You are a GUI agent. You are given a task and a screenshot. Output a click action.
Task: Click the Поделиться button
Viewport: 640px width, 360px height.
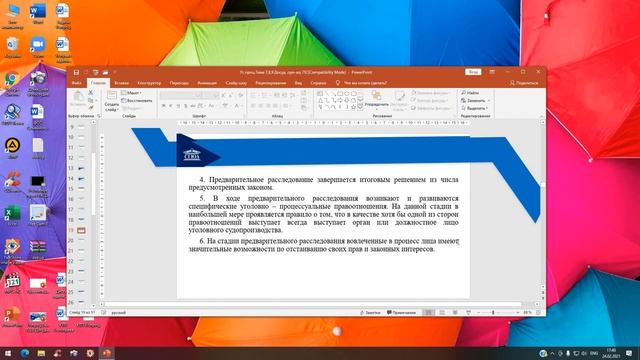point(524,83)
